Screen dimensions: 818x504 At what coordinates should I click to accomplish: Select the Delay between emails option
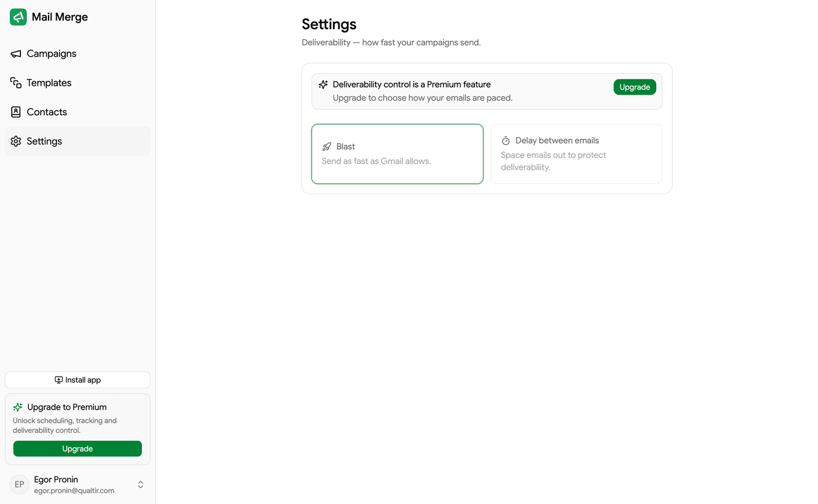576,154
